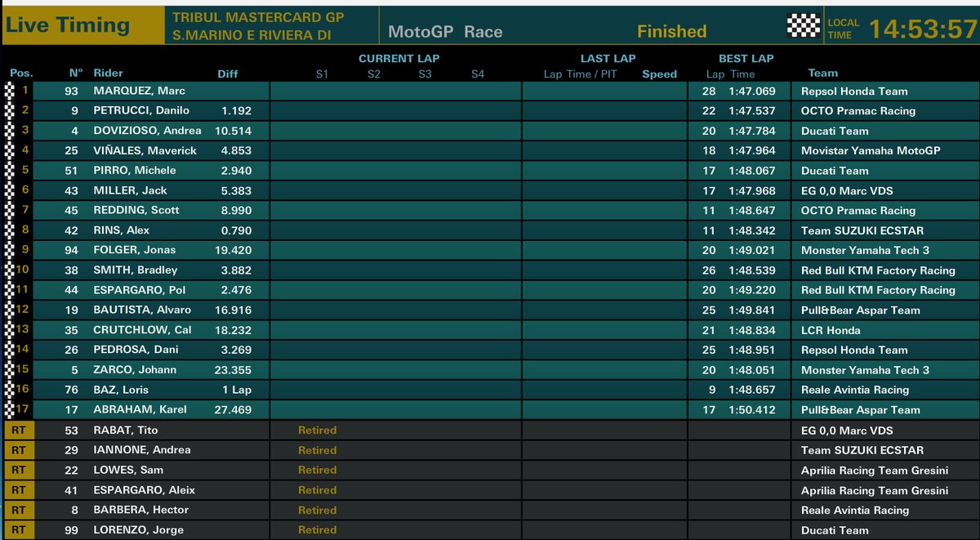Click the Team column header
Image resolution: width=980 pixels, height=540 pixels.
tap(823, 74)
